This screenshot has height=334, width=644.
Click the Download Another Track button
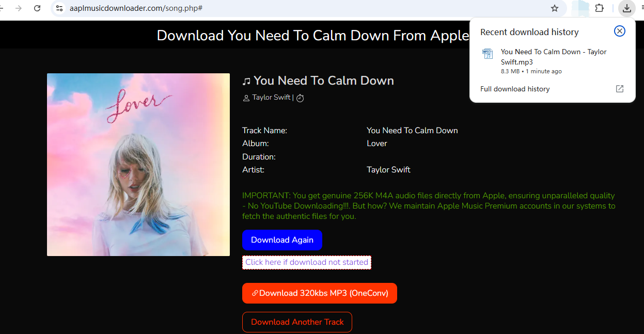click(297, 322)
